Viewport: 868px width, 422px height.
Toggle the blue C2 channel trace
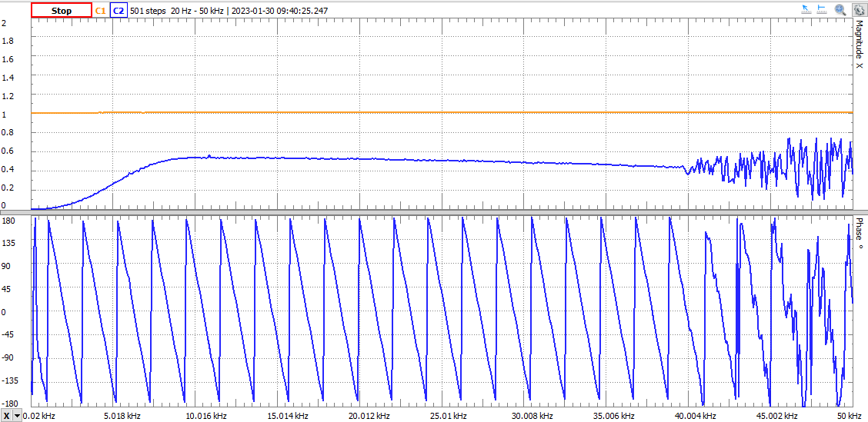(x=119, y=11)
